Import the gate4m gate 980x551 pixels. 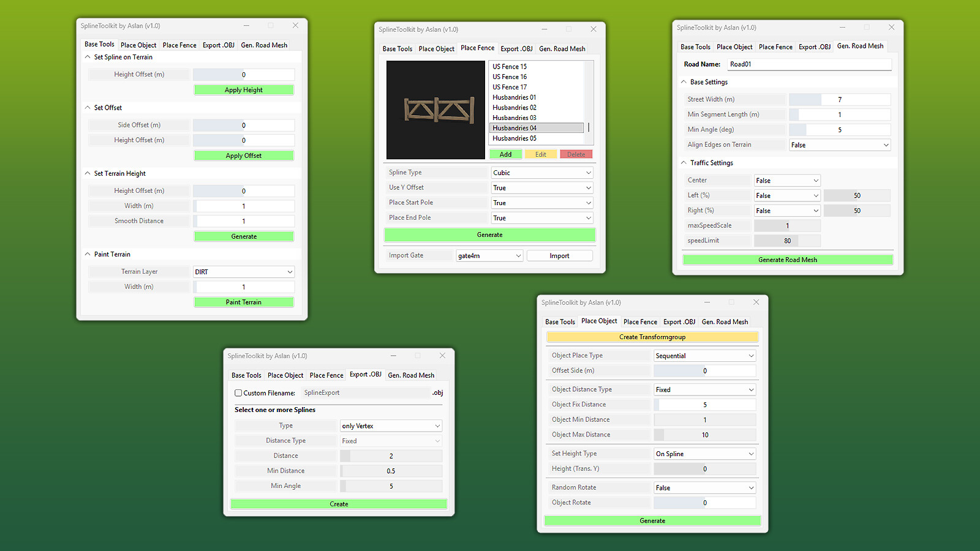[x=559, y=255]
